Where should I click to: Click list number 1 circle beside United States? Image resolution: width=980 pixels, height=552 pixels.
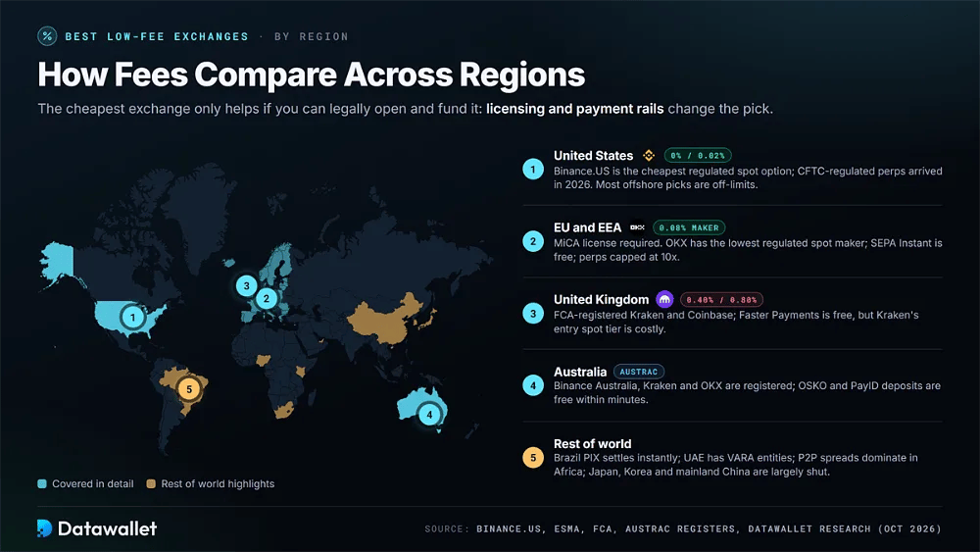tap(533, 169)
